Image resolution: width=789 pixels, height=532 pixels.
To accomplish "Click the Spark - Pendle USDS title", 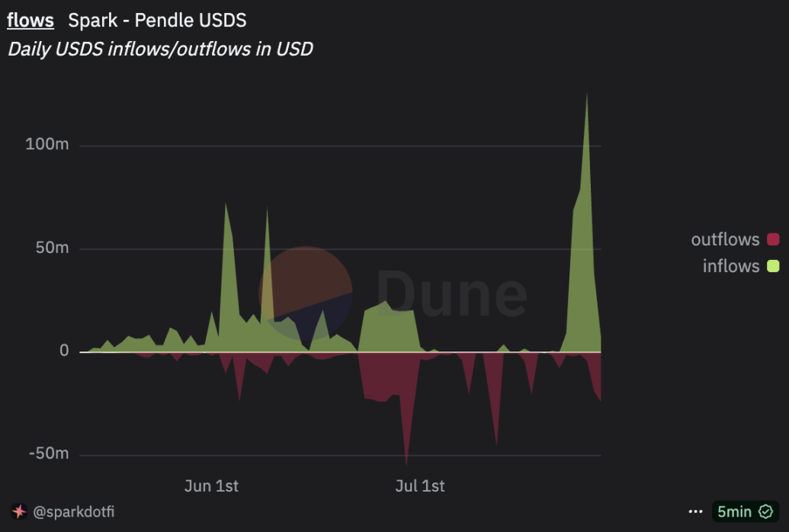I will tap(157, 21).
